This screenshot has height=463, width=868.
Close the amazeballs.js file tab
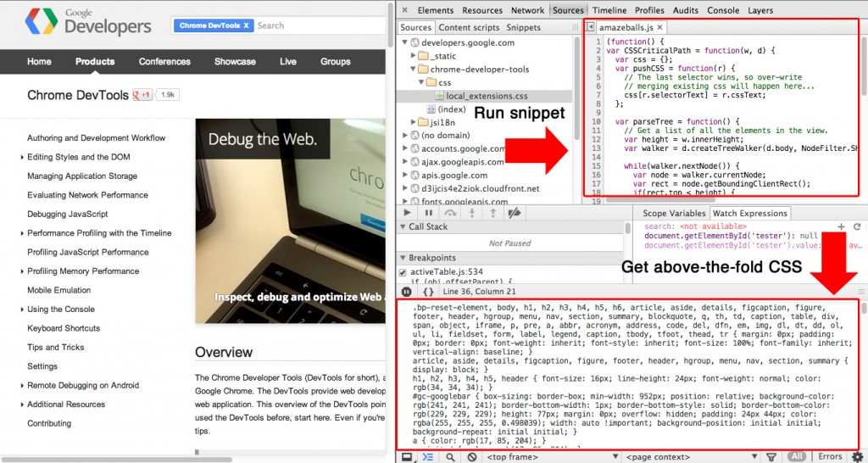[x=659, y=28]
